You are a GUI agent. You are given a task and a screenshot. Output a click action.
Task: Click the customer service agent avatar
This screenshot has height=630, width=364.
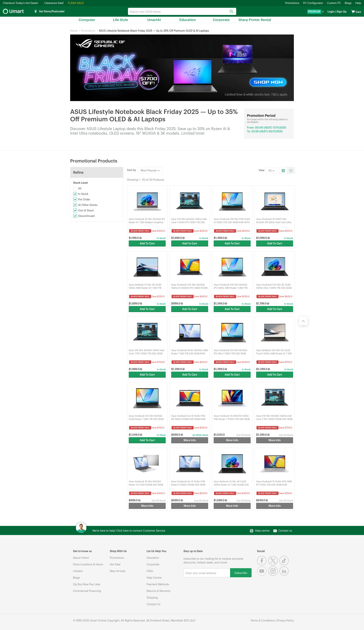pos(81,528)
